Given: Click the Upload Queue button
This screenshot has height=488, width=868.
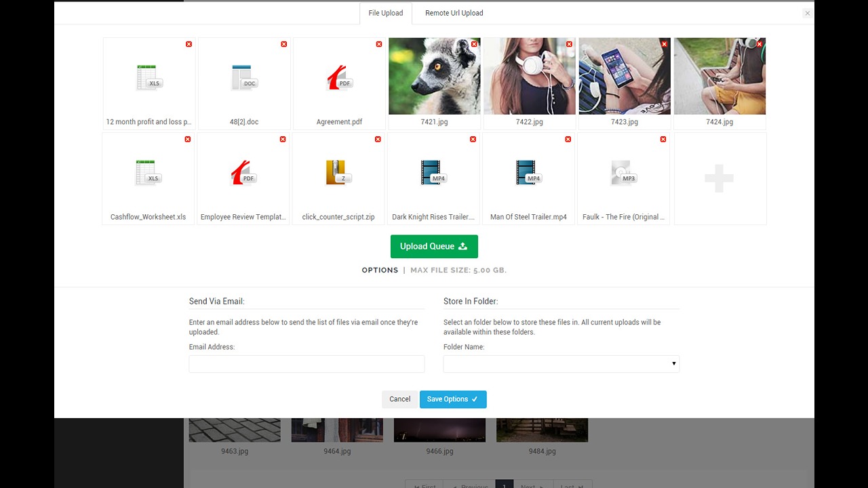Looking at the screenshot, I should pos(434,247).
